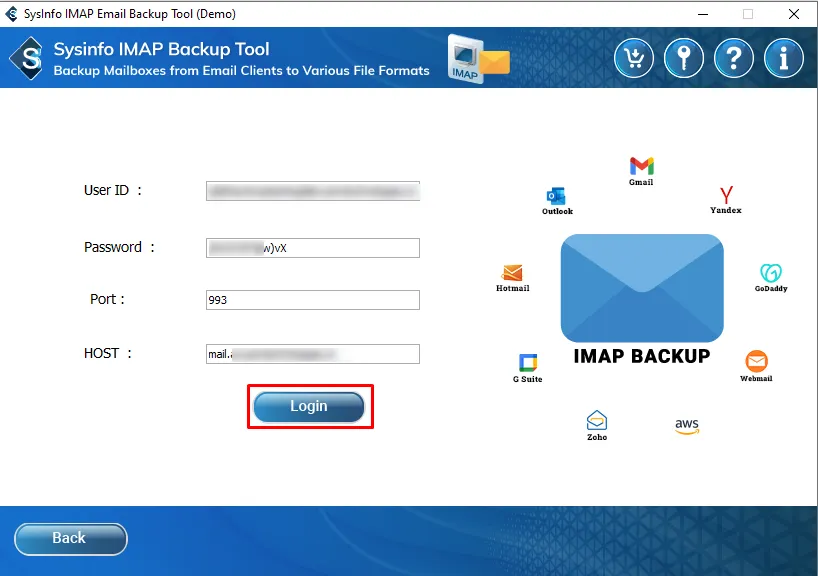Go back with the Back button
818x576 pixels.
click(x=71, y=538)
